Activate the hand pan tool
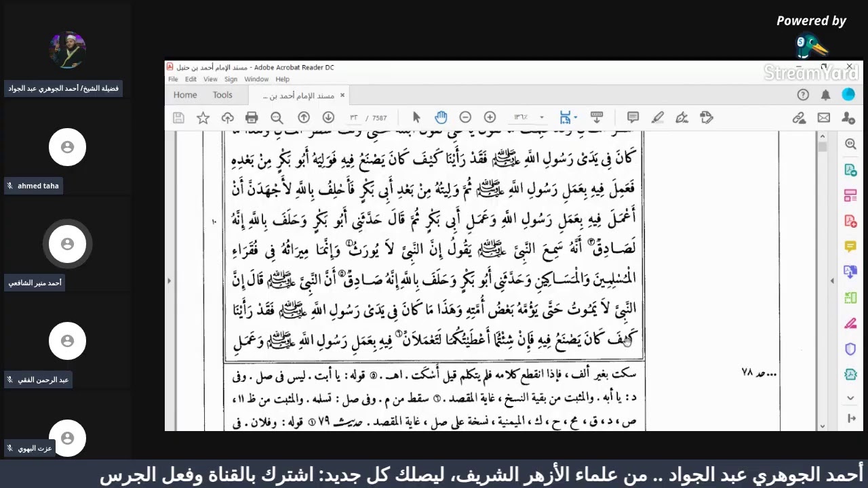Image resolution: width=868 pixels, height=488 pixels. (441, 117)
